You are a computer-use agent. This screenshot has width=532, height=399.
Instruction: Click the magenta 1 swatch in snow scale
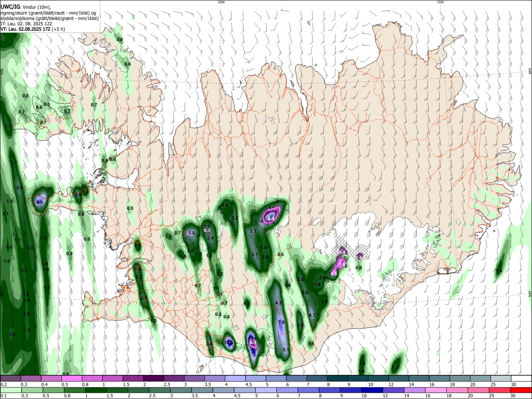pos(112,379)
